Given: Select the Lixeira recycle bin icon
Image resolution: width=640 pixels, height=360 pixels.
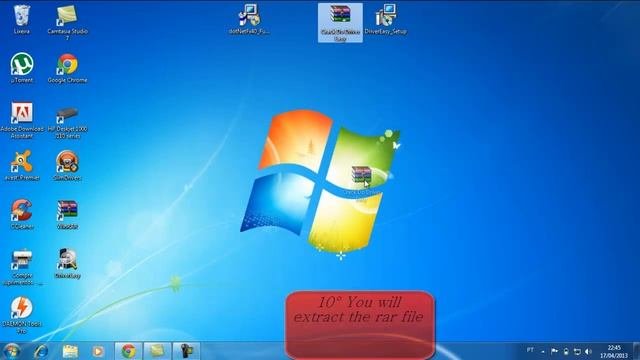Looking at the screenshot, I should click(22, 19).
